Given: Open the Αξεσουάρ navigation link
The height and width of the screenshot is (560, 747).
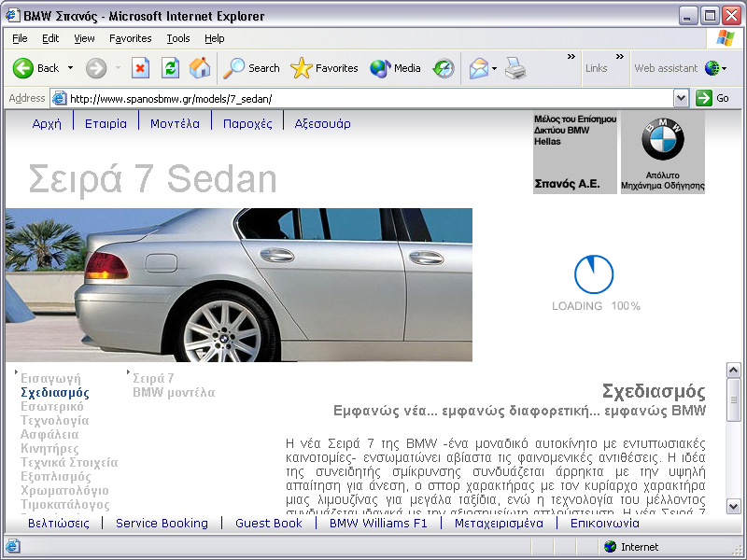Looking at the screenshot, I should [322, 124].
